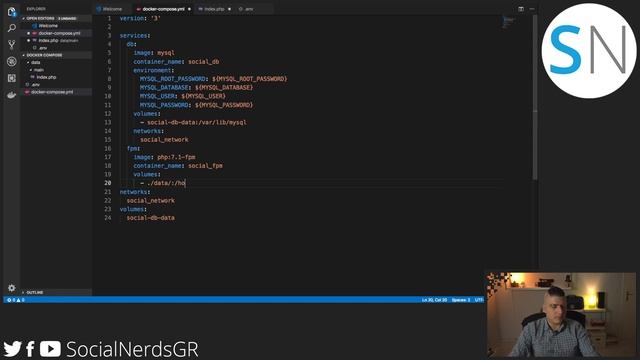
Task: Click 'MYSQL_USER' environment line
Action: (x=182, y=96)
